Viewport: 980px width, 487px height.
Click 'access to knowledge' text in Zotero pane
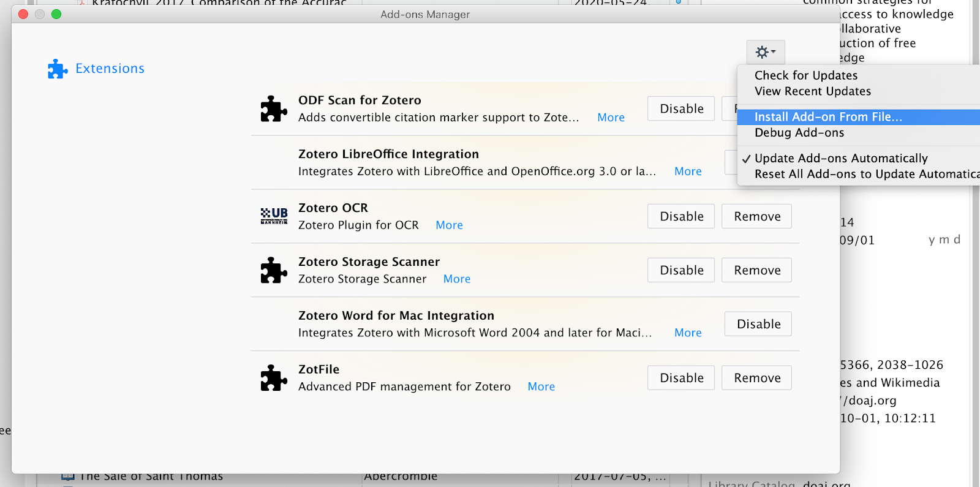click(x=897, y=14)
